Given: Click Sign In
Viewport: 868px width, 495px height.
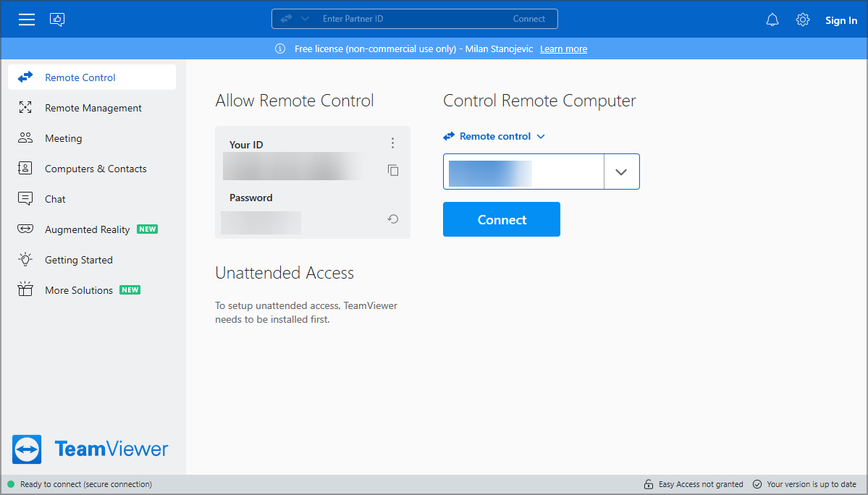Looking at the screenshot, I should click(x=841, y=20).
